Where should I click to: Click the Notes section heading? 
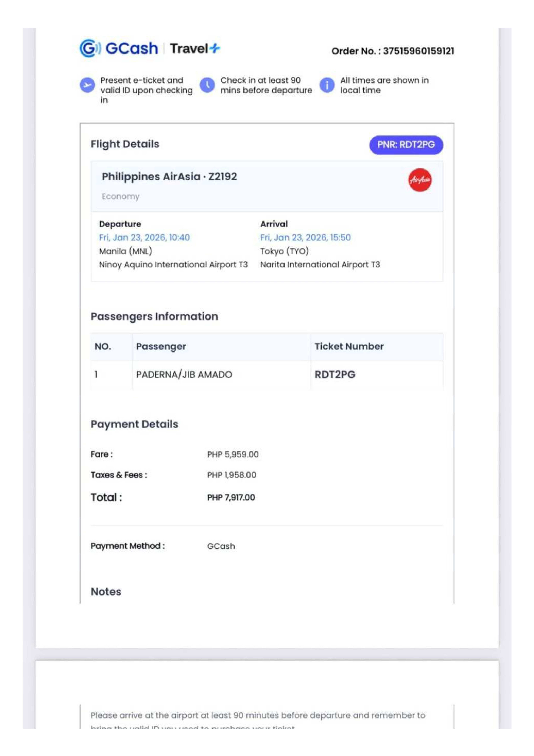point(106,592)
